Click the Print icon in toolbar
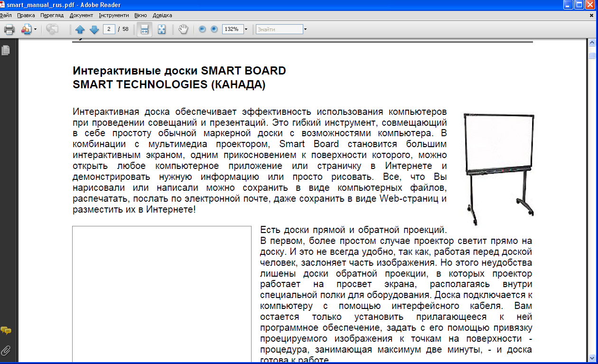This screenshot has width=598, height=364. pos(9,29)
